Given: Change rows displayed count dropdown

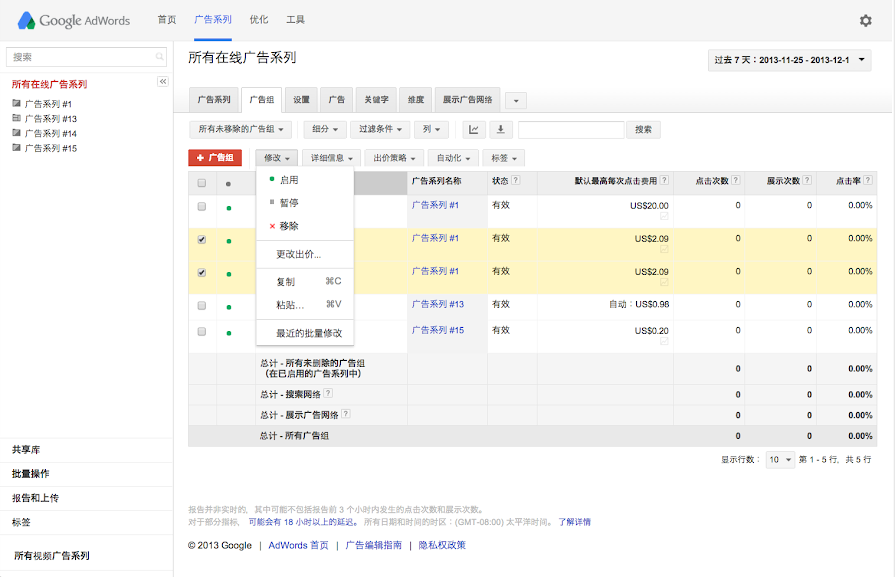Looking at the screenshot, I should coord(780,460).
